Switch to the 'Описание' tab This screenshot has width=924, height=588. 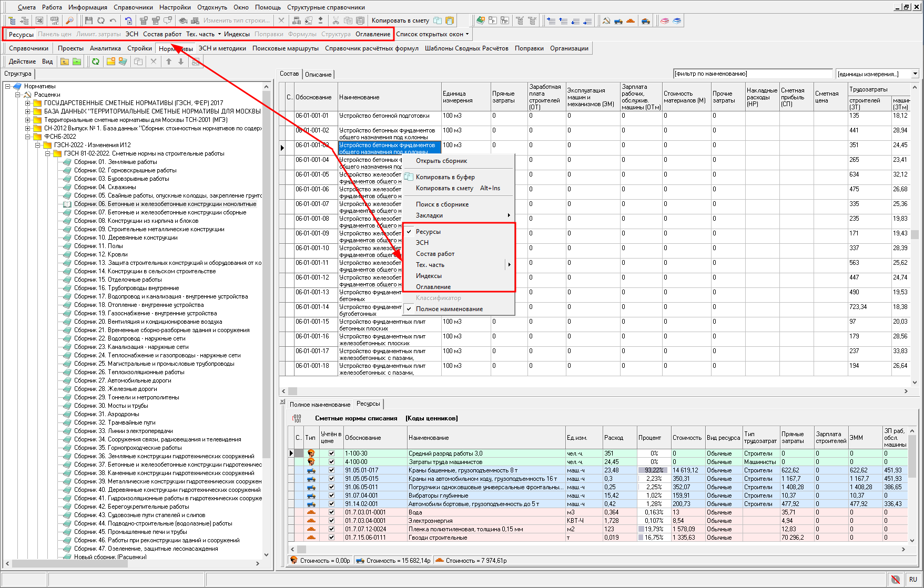[x=318, y=75]
